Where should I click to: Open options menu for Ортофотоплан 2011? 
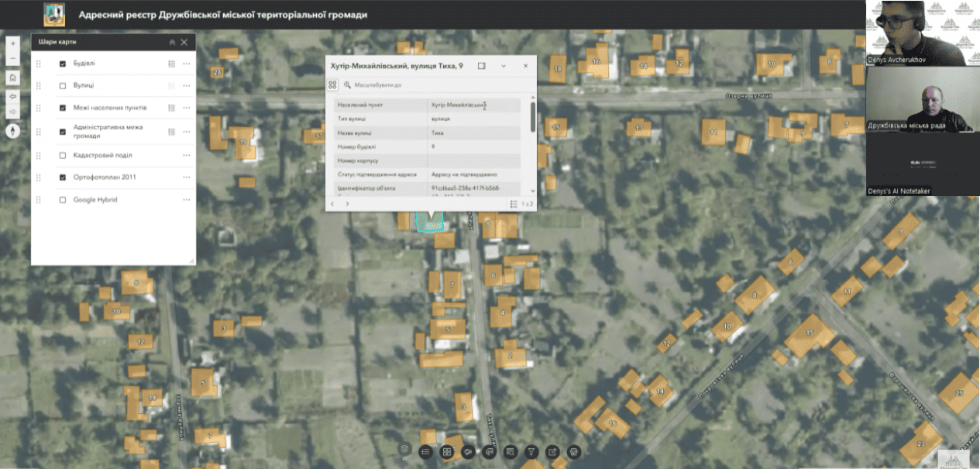coord(187,178)
